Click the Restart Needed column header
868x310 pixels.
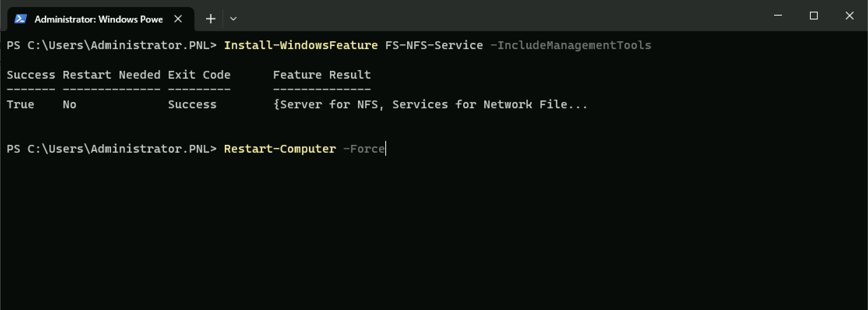point(111,75)
